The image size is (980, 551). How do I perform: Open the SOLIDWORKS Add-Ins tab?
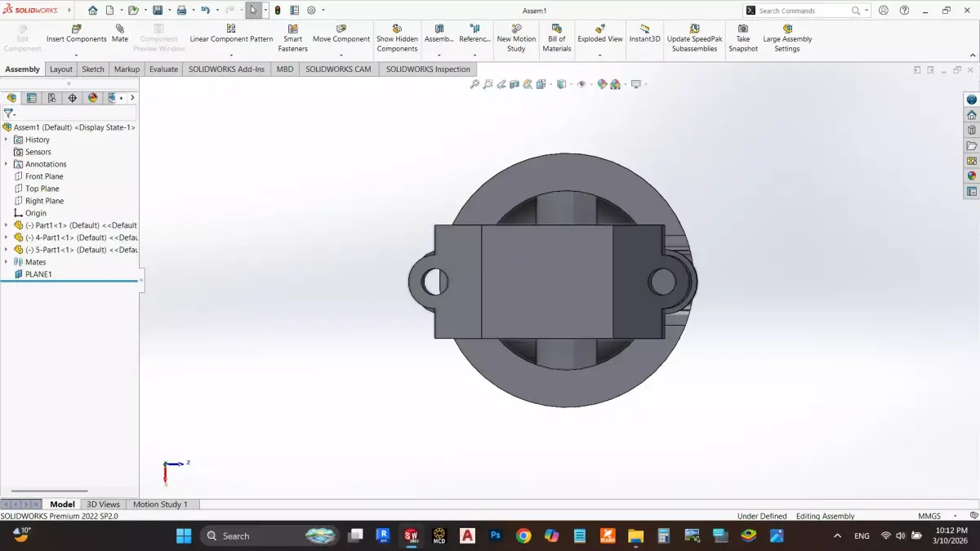(x=226, y=69)
